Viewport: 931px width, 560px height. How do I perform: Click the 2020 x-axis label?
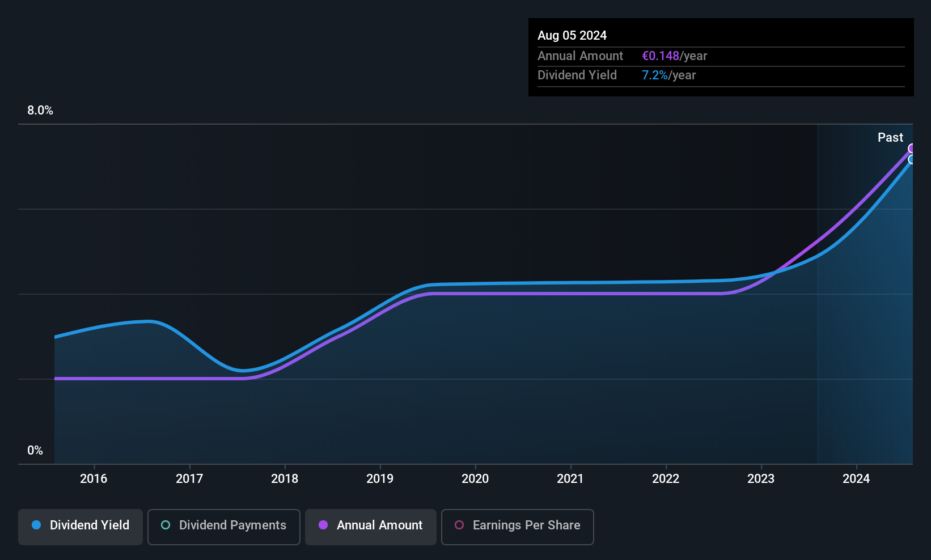(x=475, y=478)
